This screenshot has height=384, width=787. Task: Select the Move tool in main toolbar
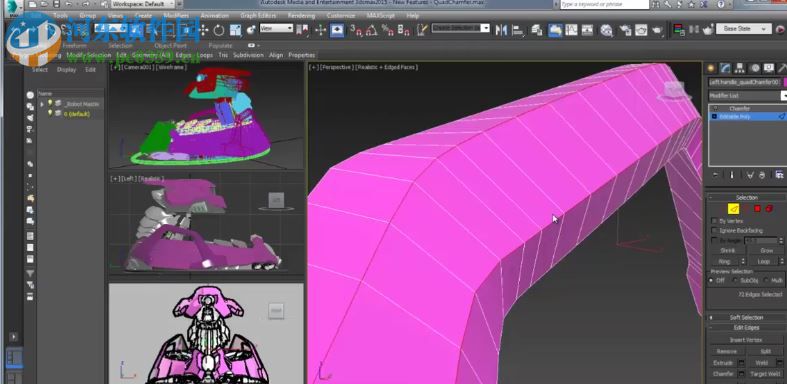pos(202,30)
